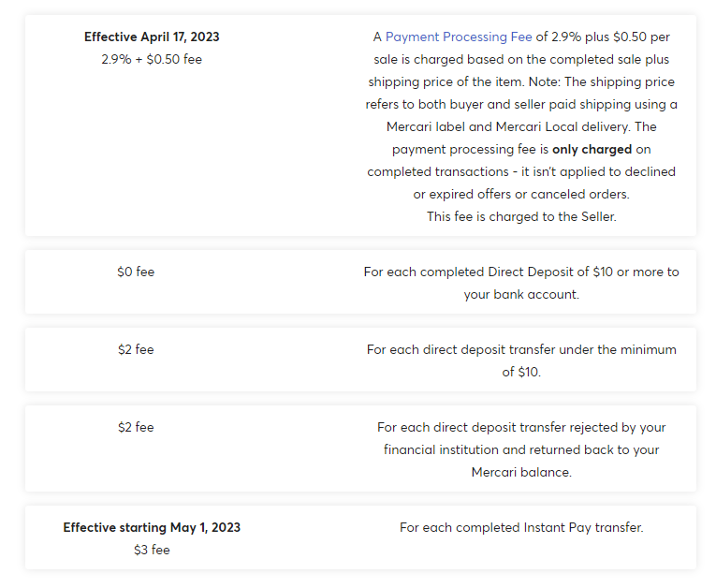Click the Instant Pay transfer description
The width and height of the screenshot is (716, 588).
coord(521,528)
